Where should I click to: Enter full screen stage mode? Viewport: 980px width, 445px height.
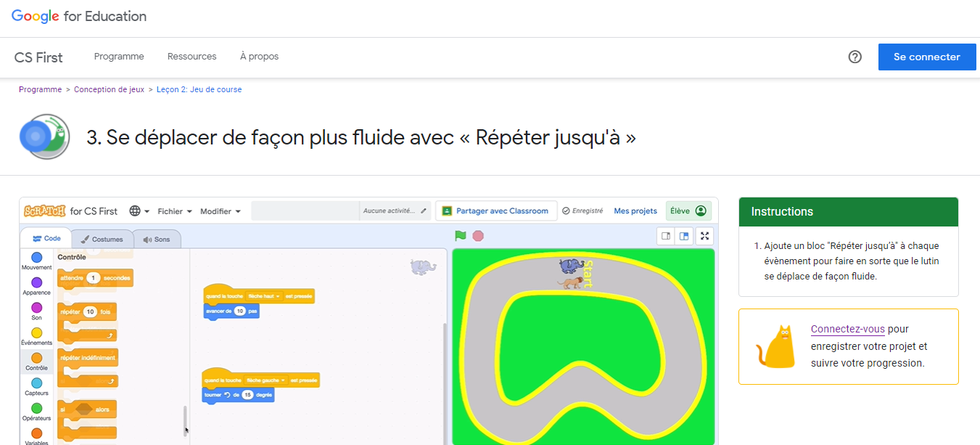click(704, 236)
